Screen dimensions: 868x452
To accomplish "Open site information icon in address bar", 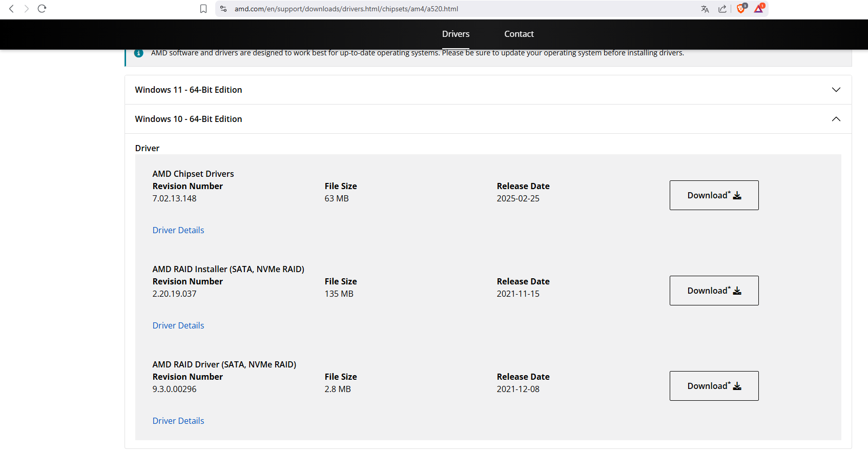I will pyautogui.click(x=223, y=9).
